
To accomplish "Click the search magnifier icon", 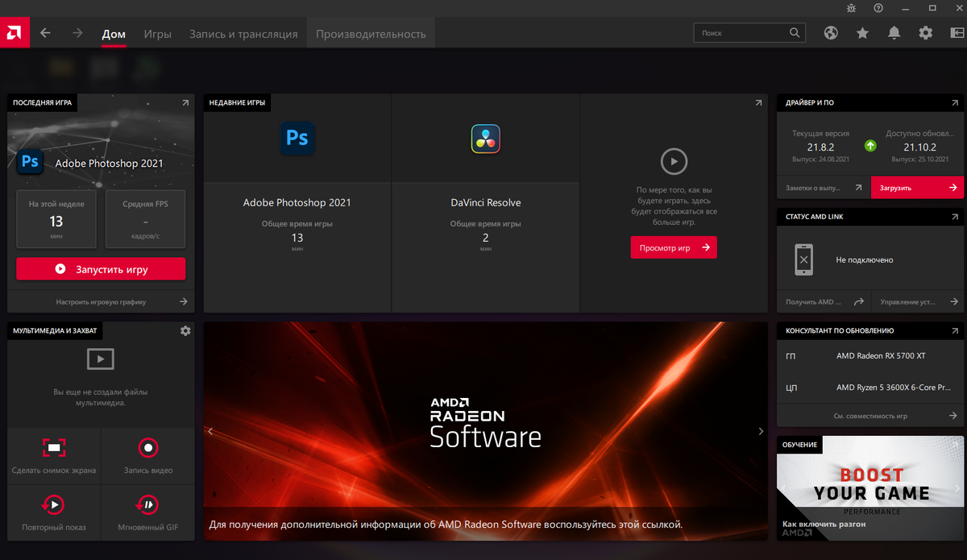I will click(x=795, y=33).
